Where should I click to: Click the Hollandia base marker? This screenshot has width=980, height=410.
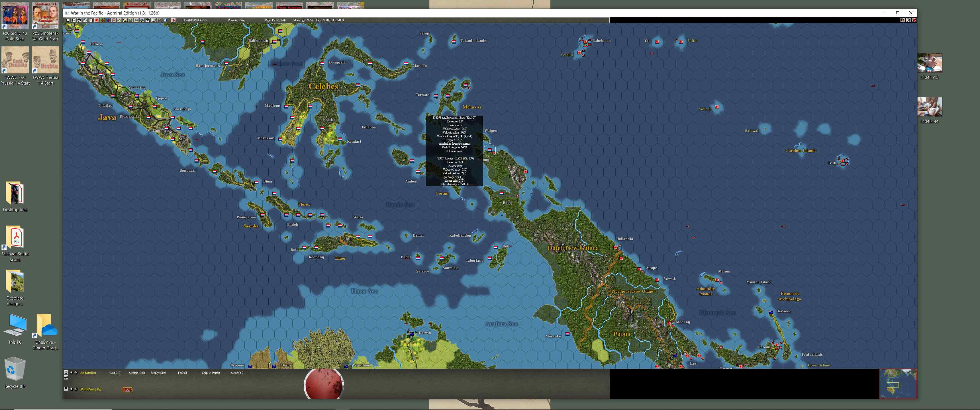point(616,247)
